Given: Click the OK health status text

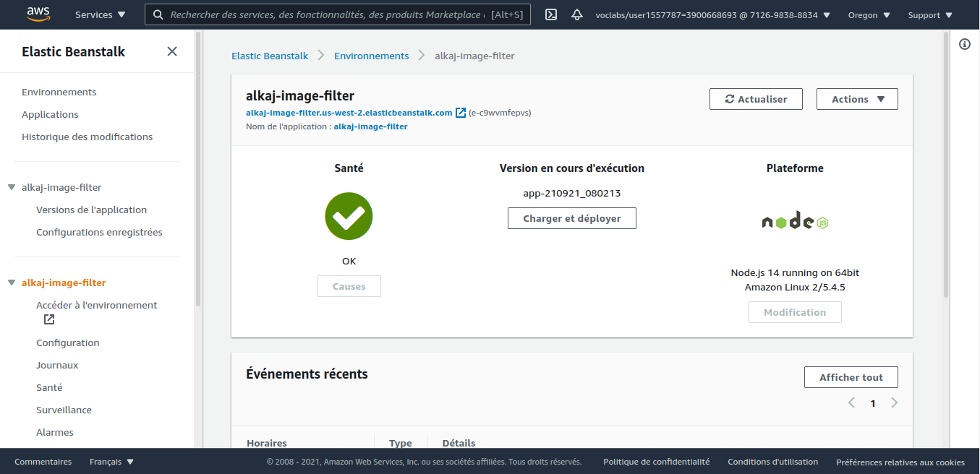Looking at the screenshot, I should pyautogui.click(x=349, y=261).
